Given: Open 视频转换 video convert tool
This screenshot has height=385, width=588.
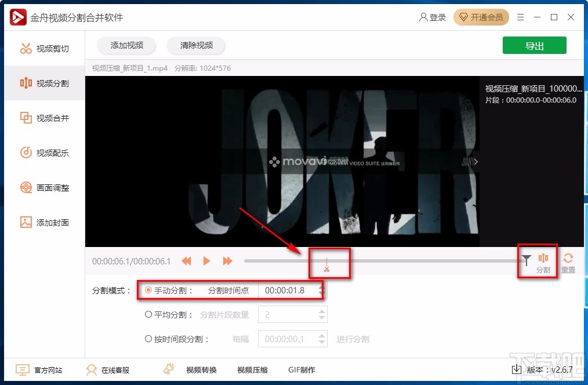Looking at the screenshot, I should (201, 370).
